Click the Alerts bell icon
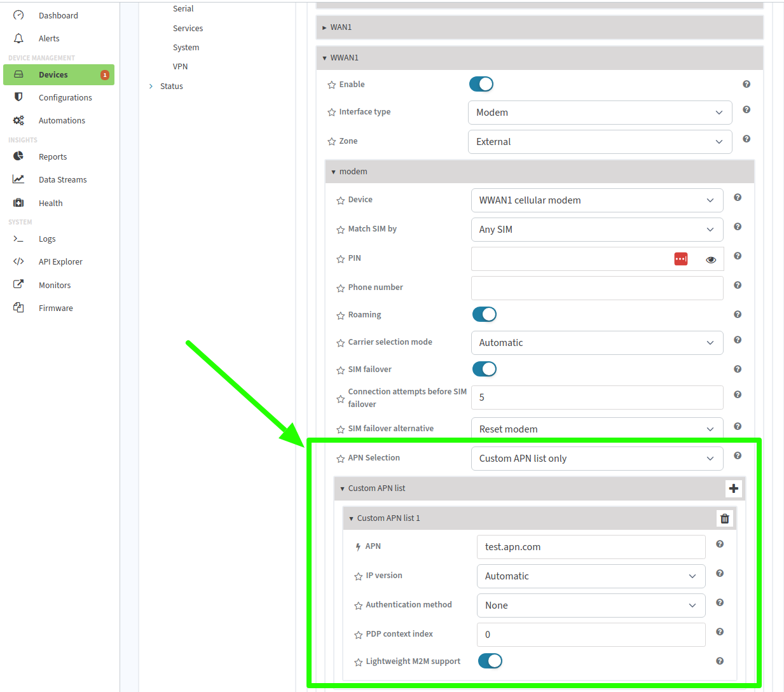 (18, 38)
